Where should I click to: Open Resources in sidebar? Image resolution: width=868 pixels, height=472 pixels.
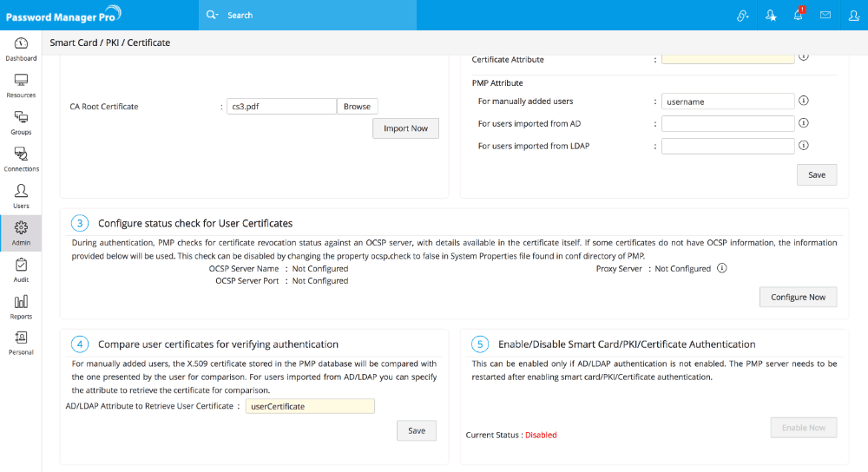click(21, 85)
